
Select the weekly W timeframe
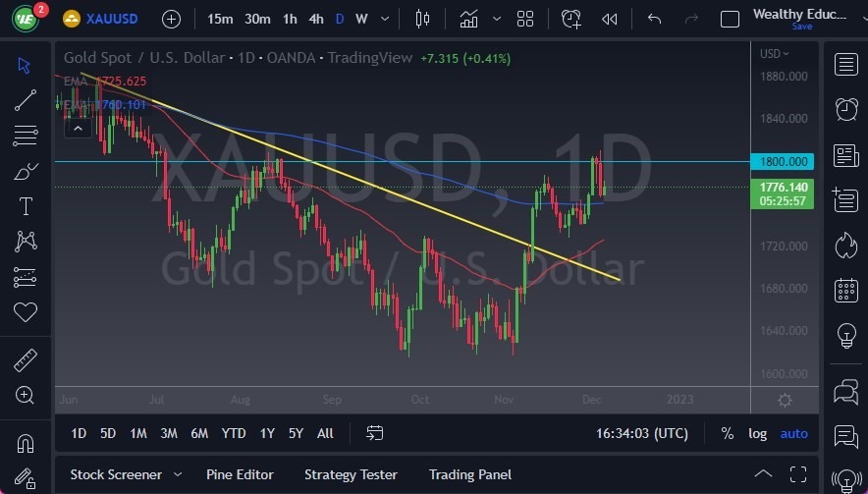click(x=361, y=19)
